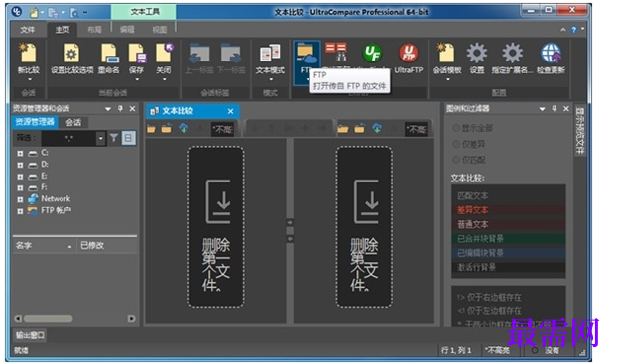Open 资源管理器和会话 panel options arrow

[x=108, y=109]
